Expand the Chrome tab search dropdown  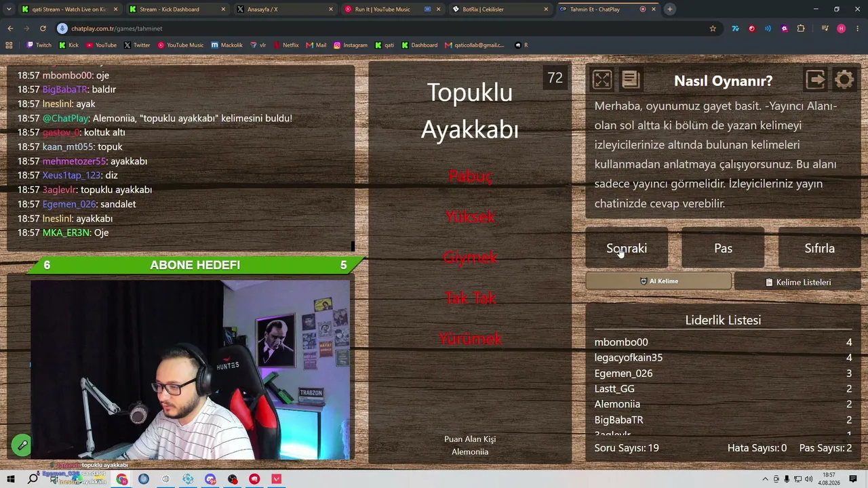(x=9, y=9)
